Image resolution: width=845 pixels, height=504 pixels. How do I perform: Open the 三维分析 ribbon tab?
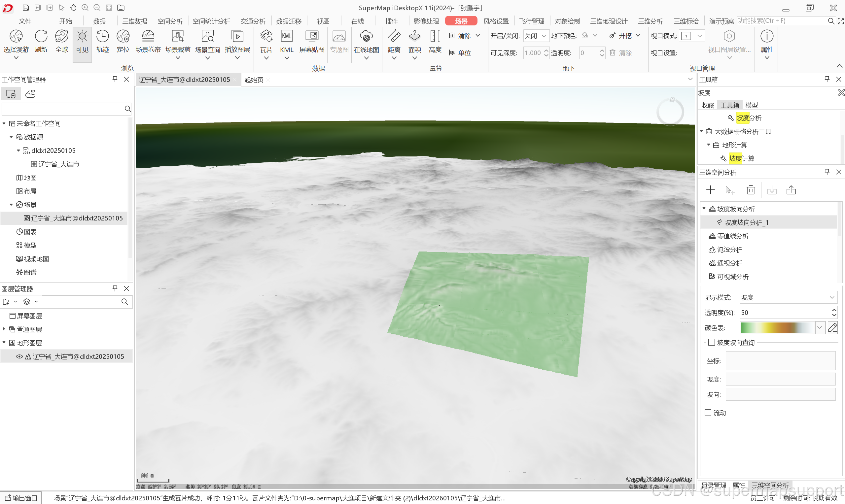[x=650, y=21]
